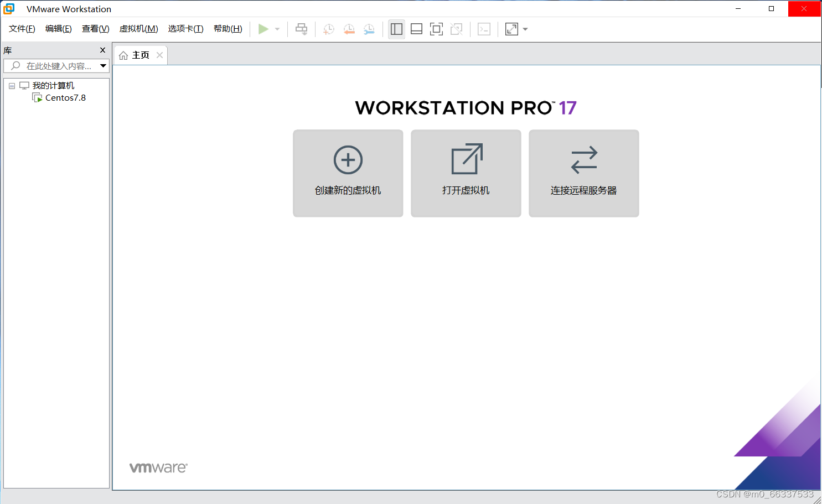Click the stretch guest display icon
The image size is (822, 504).
[512, 29]
